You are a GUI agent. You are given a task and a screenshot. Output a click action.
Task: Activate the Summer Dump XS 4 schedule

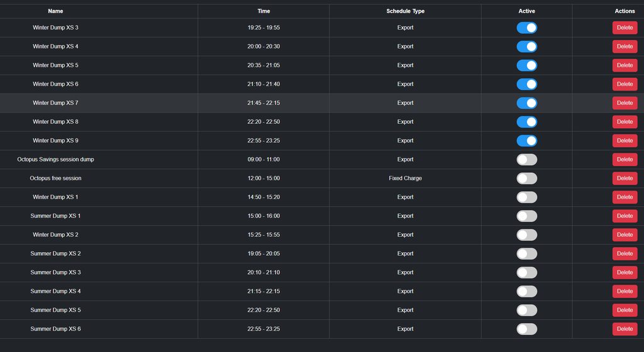click(x=526, y=292)
